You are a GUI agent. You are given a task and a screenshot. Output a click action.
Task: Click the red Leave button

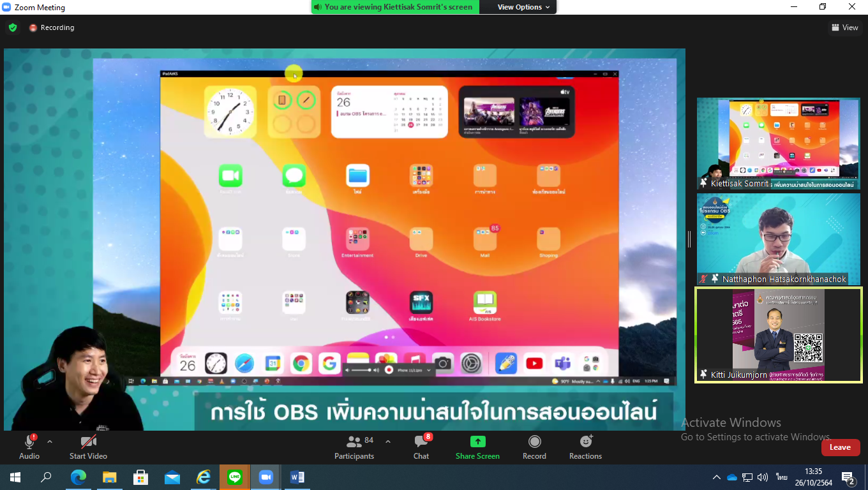point(840,447)
